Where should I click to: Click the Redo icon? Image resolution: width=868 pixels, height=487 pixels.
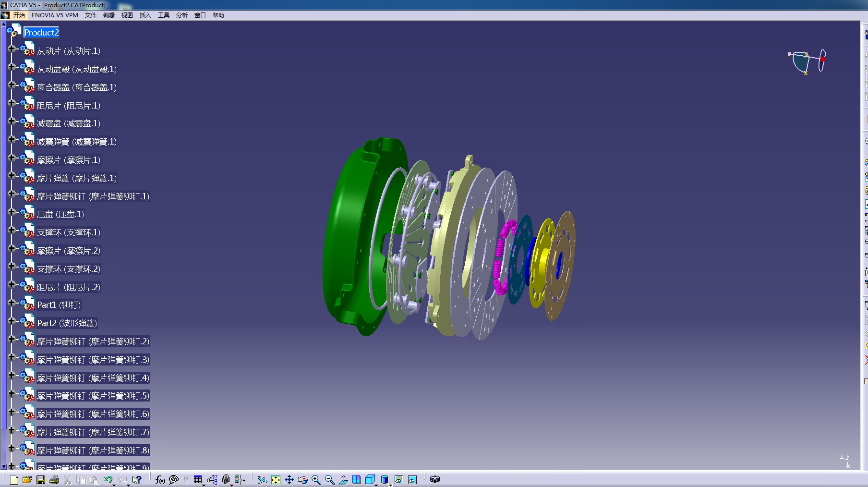click(122, 479)
